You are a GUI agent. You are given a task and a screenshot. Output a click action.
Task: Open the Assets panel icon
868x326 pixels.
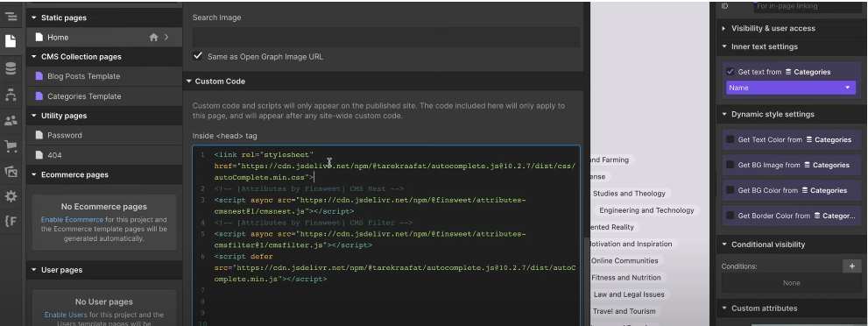[x=11, y=172]
